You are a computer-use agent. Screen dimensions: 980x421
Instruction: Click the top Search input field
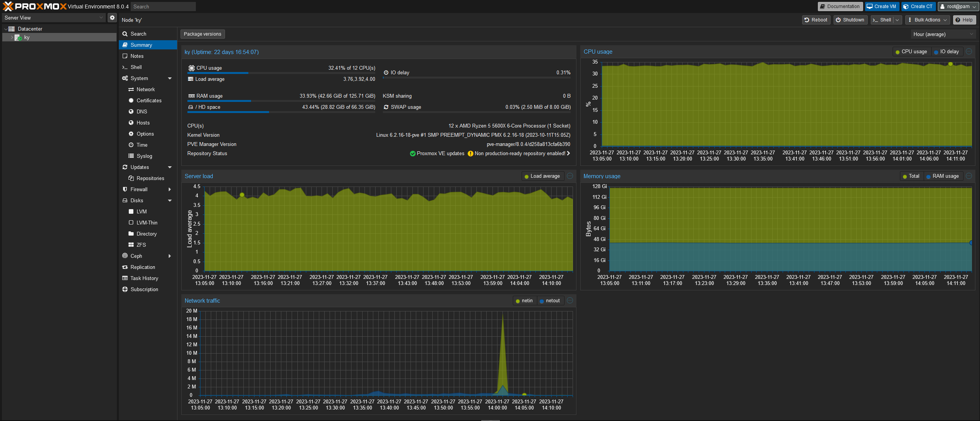(x=163, y=7)
